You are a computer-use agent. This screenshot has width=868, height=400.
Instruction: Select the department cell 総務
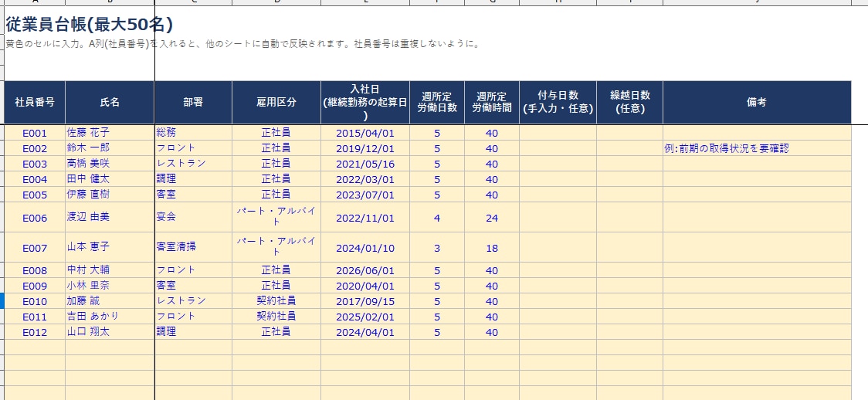(x=193, y=133)
